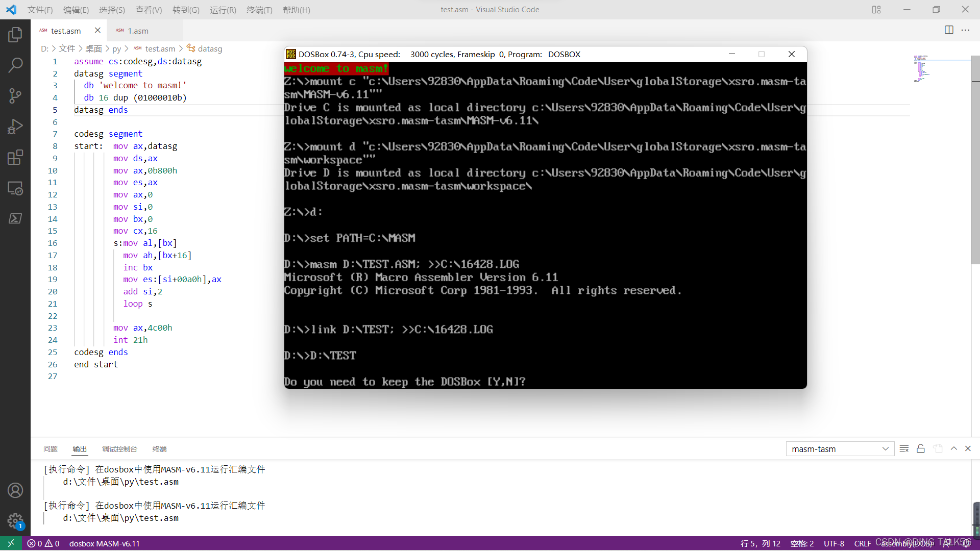
Task: Open the masm-tasm output channel dropdown
Action: (x=840, y=449)
